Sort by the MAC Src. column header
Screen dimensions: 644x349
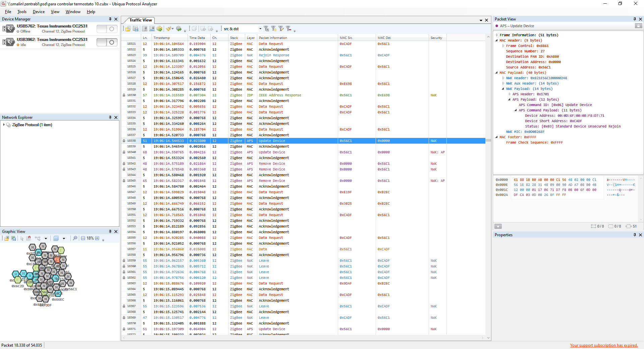click(x=357, y=38)
